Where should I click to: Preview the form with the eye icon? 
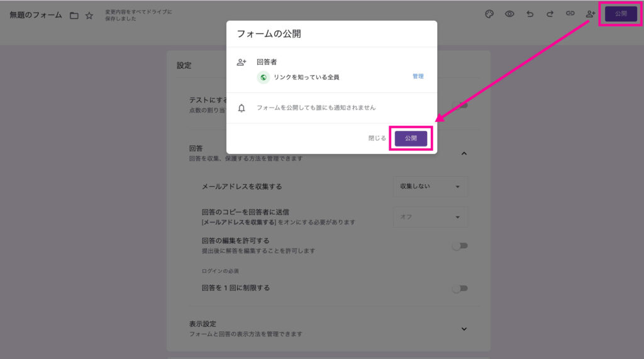point(509,14)
